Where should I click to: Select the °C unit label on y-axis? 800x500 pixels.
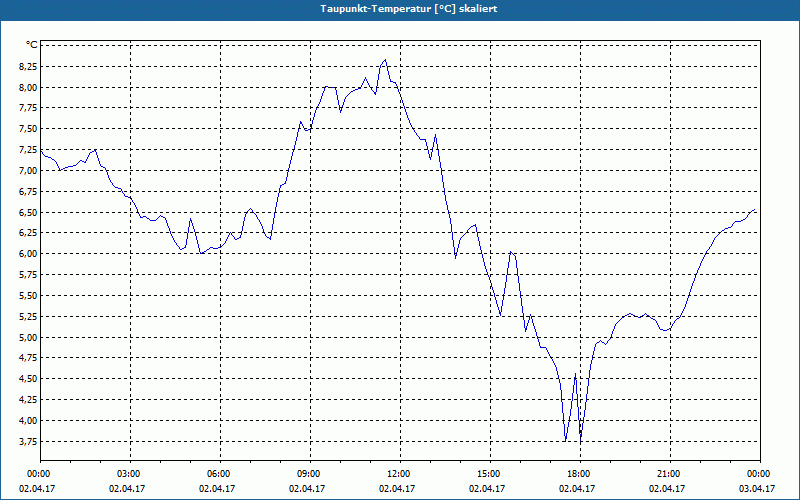point(32,45)
